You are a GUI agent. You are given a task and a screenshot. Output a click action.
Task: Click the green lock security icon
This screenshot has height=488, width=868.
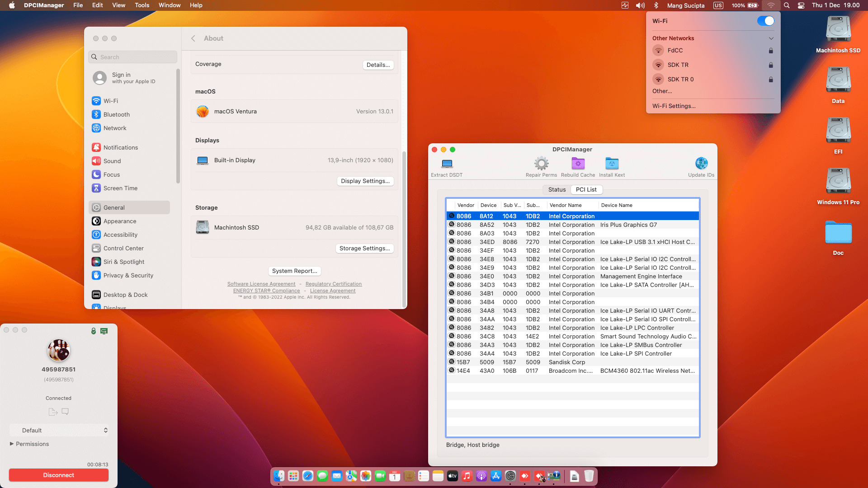[x=94, y=331]
